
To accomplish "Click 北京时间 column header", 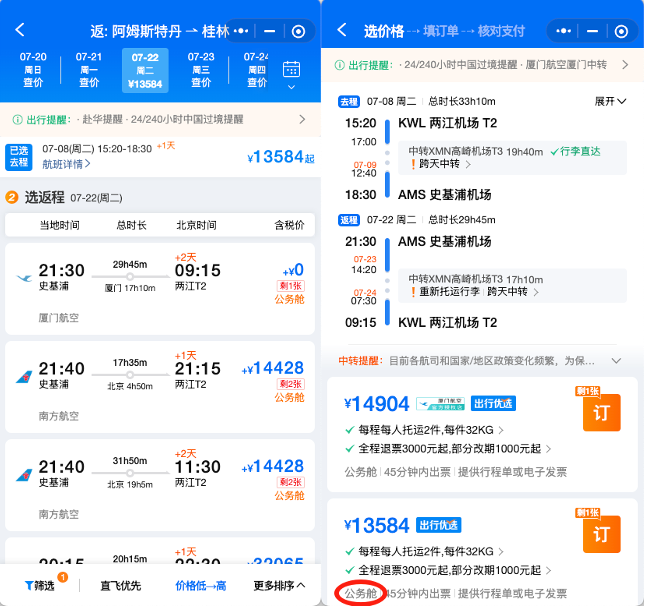I will coord(197,225).
